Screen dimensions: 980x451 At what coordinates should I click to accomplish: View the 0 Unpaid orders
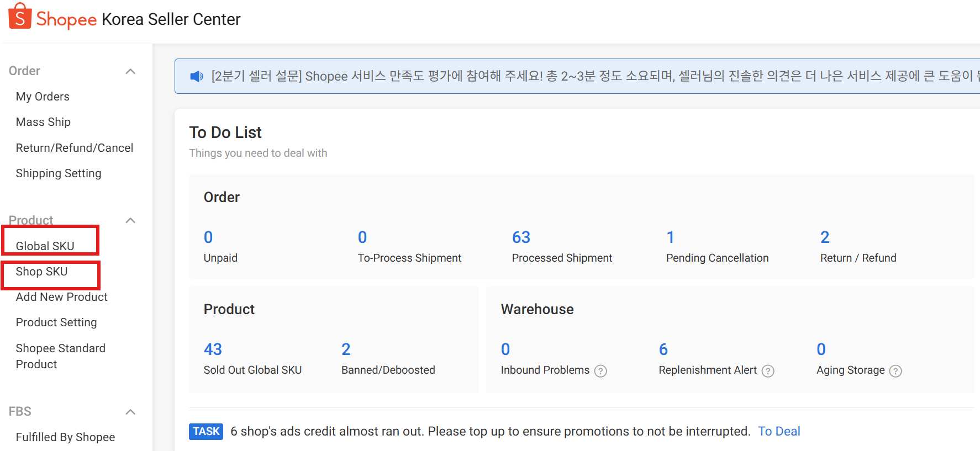(220, 247)
